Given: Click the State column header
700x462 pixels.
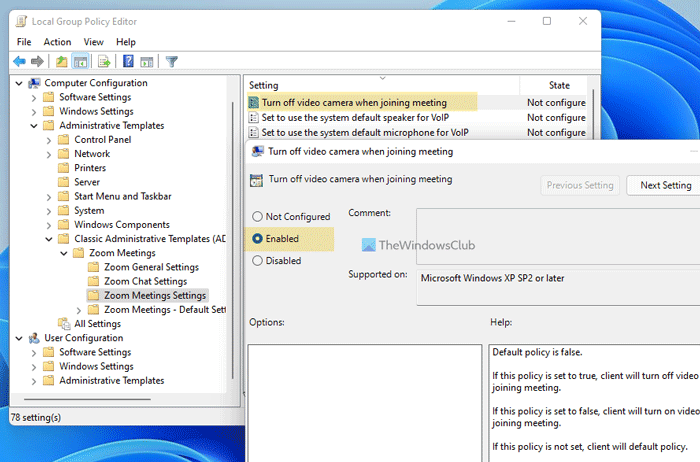Looking at the screenshot, I should pyautogui.click(x=558, y=85).
